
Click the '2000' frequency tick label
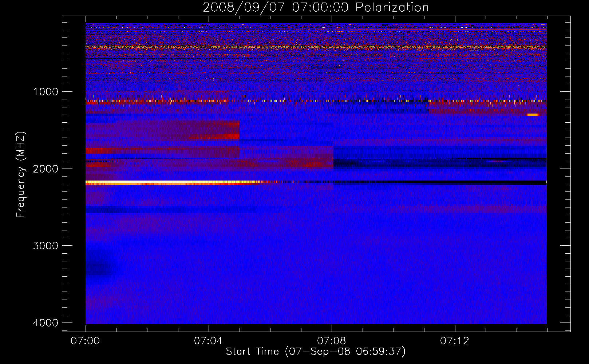[x=46, y=169]
